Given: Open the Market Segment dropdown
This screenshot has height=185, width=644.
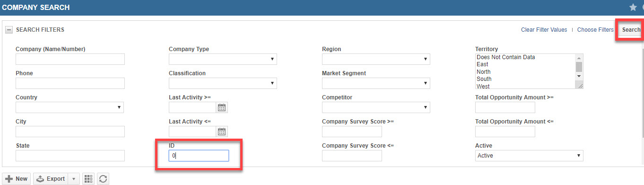Looking at the screenshot, I should click(x=376, y=83).
